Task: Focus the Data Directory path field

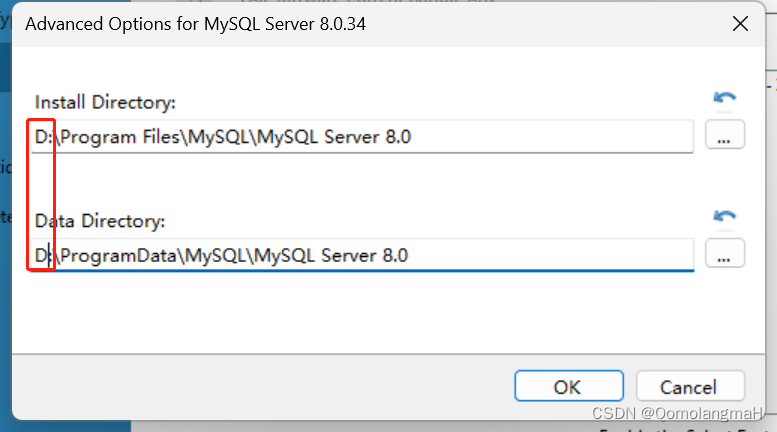Action: [362, 255]
